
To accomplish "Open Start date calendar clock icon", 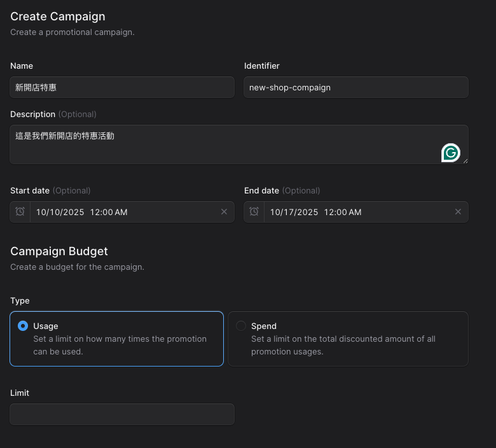I will point(20,212).
